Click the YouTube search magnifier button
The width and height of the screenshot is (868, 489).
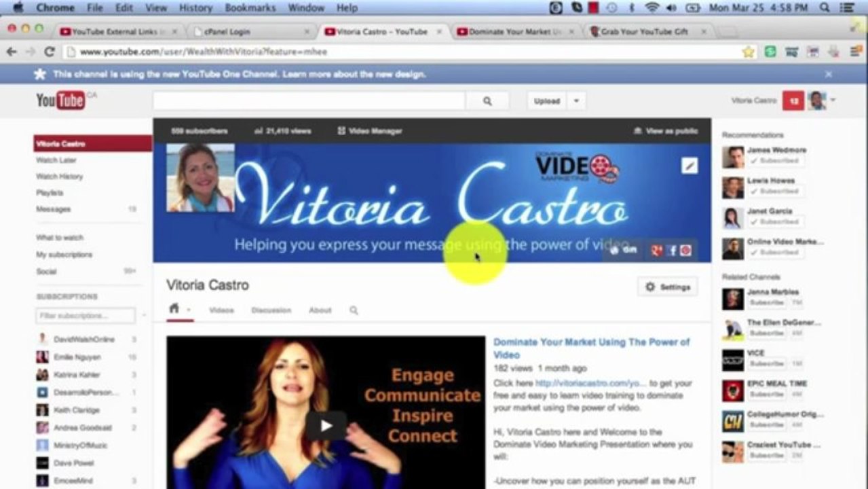click(x=487, y=101)
